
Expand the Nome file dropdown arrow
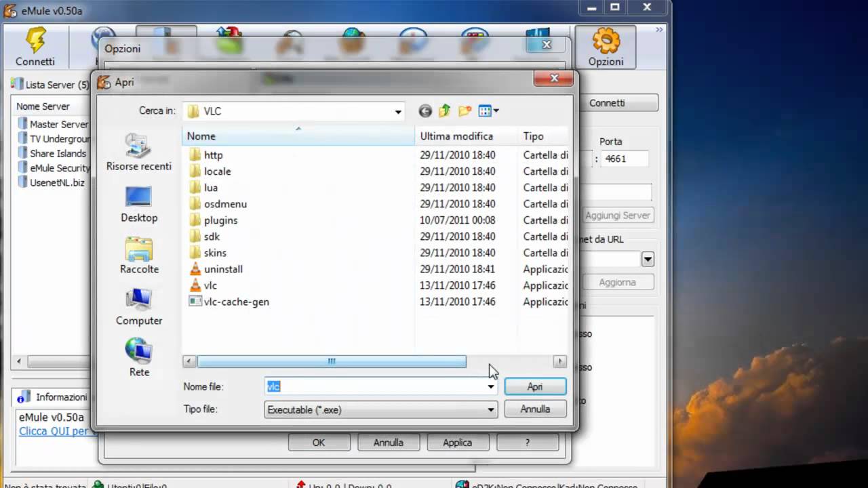491,386
